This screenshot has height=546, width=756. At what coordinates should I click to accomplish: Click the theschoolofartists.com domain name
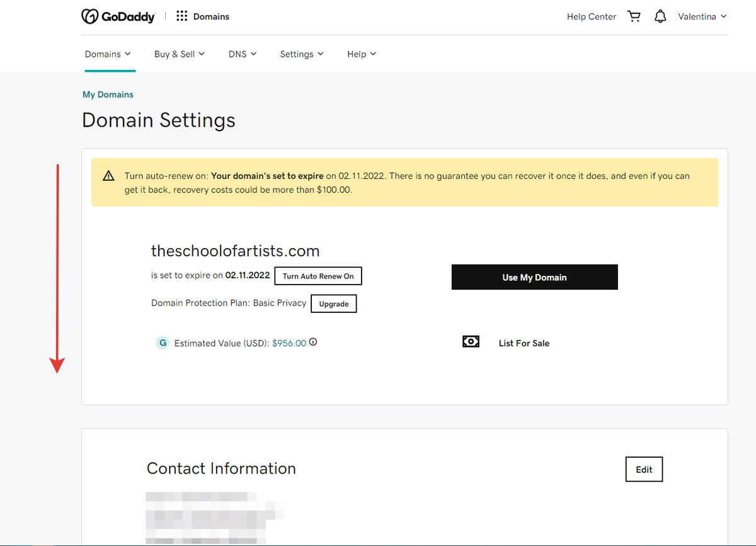pyautogui.click(x=236, y=251)
